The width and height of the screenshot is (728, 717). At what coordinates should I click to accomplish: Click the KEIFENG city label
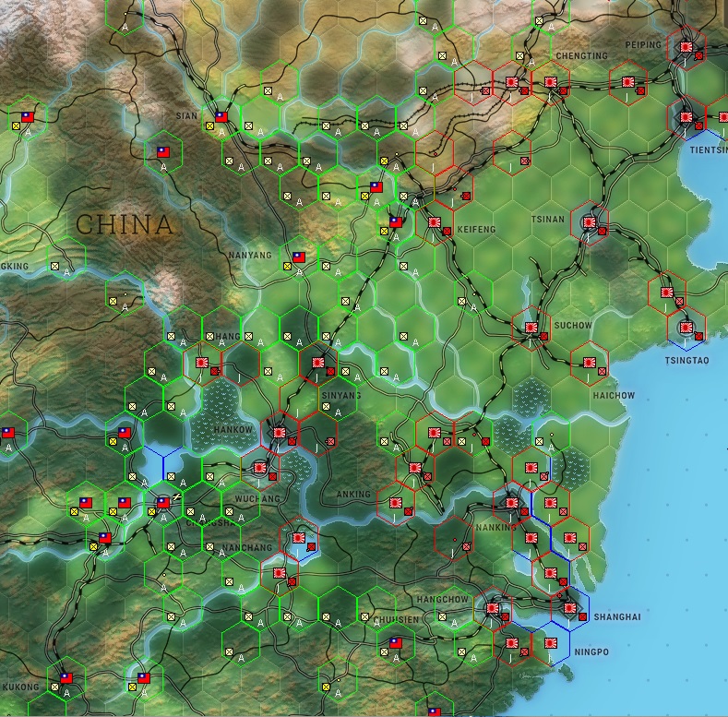[x=476, y=230]
